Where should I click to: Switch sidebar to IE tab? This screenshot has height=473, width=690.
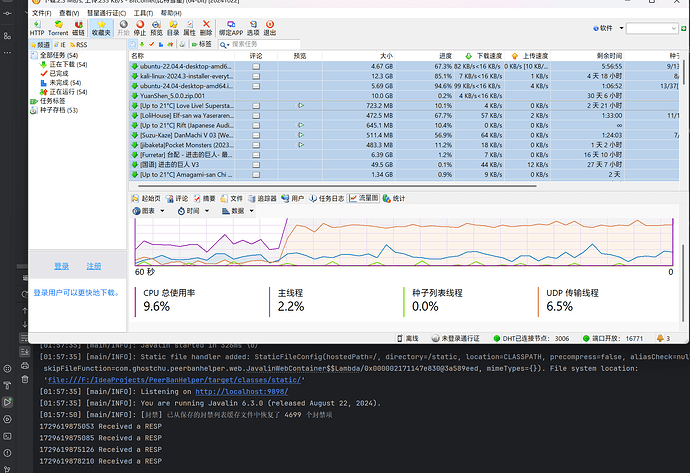tap(60, 45)
